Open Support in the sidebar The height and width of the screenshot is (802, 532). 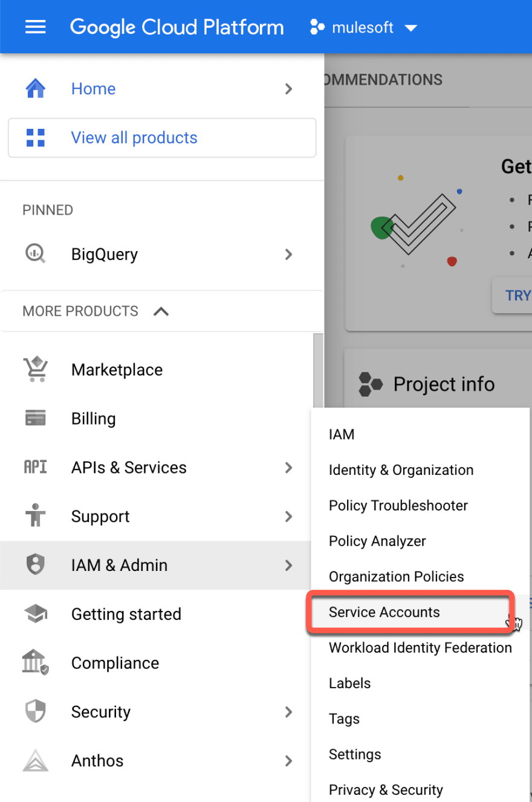pyautogui.click(x=100, y=517)
